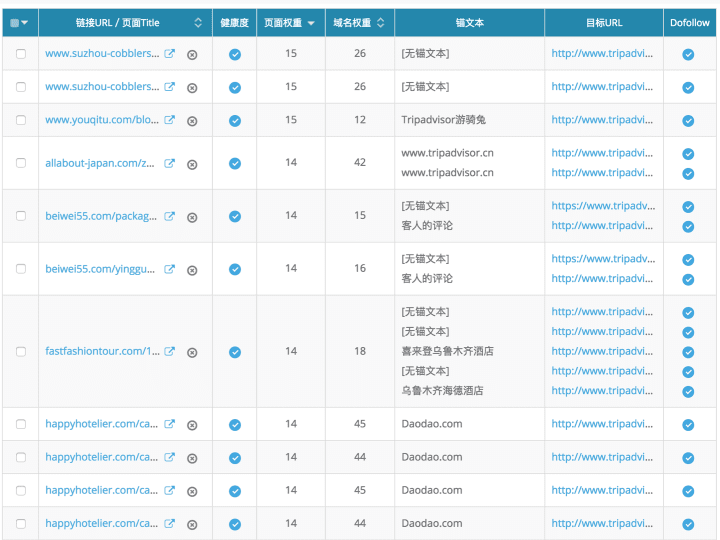The width and height of the screenshot is (720, 540).
Task: Tick checkbox for fastfashiontour.com row
Action: (x=21, y=351)
